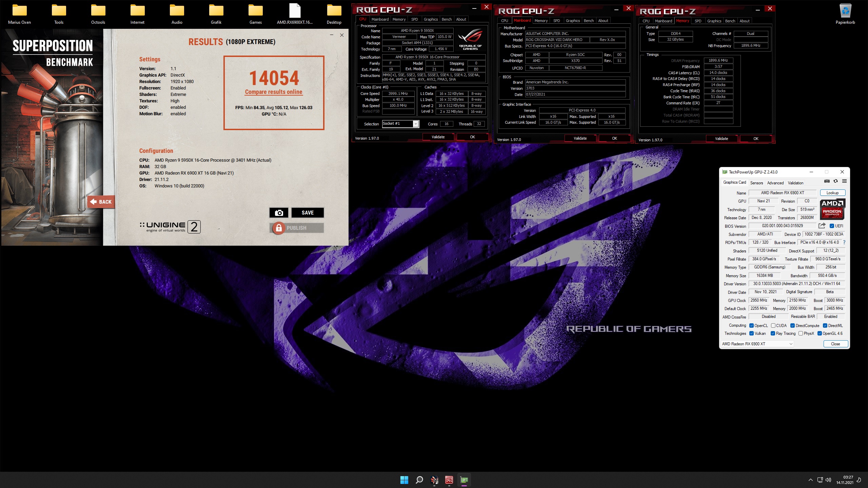Click the focus assist moon icon in the tray
The height and width of the screenshot is (488, 868).
859,480
